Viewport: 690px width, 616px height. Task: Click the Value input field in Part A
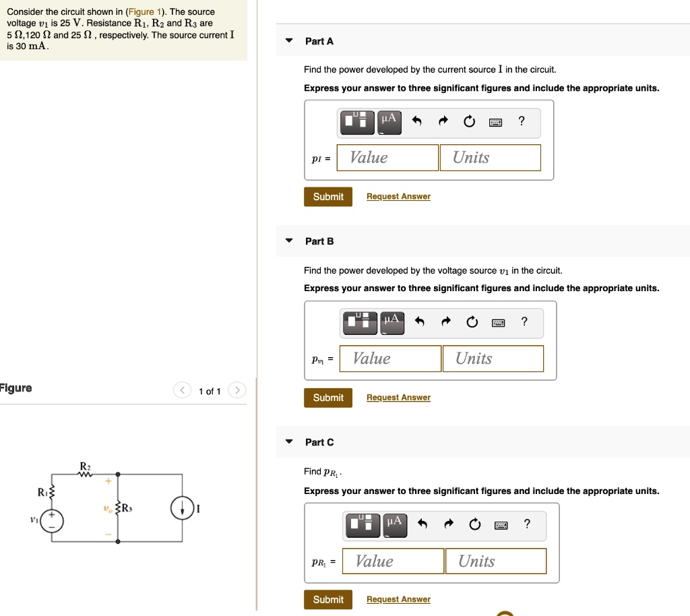pos(387,157)
